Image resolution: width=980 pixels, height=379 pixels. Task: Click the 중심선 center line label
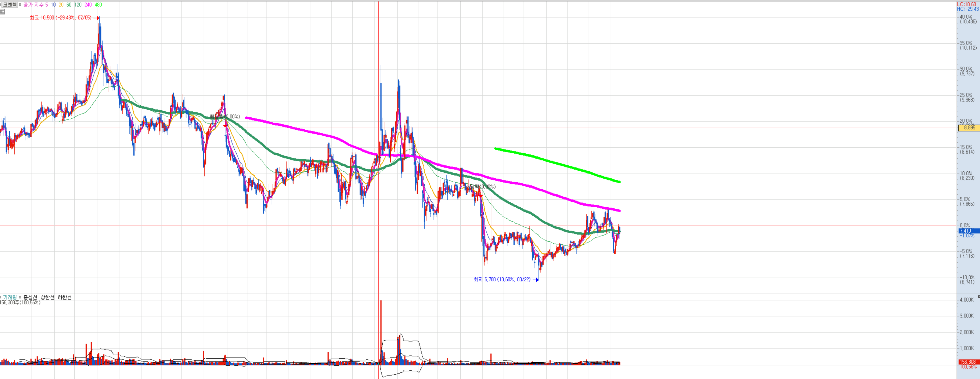pos(30,297)
